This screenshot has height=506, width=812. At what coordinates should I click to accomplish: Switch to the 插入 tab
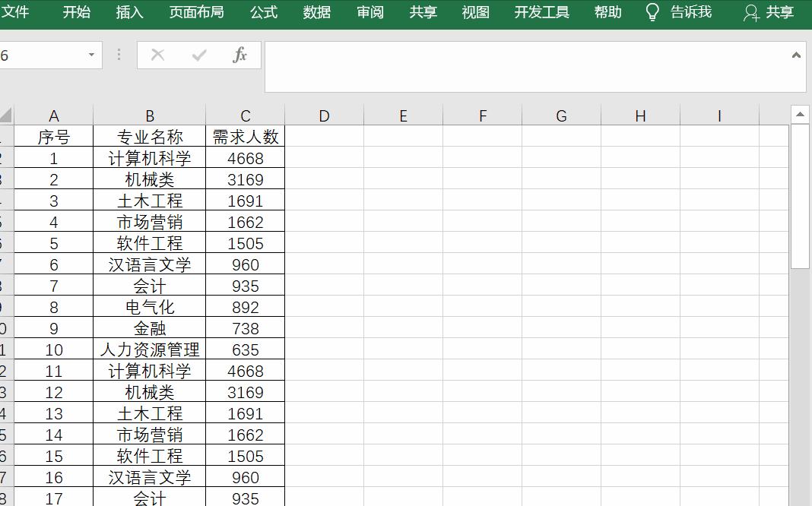(129, 12)
